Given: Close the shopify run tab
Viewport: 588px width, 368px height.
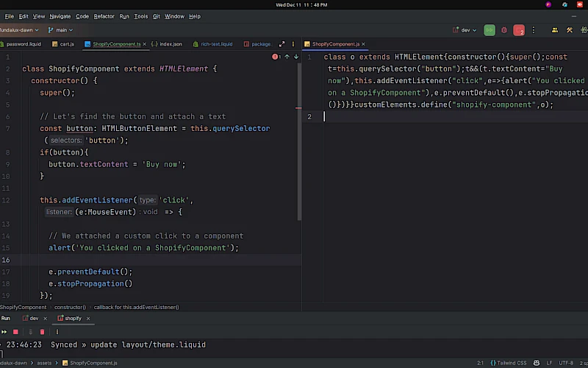Looking at the screenshot, I should point(88,319).
